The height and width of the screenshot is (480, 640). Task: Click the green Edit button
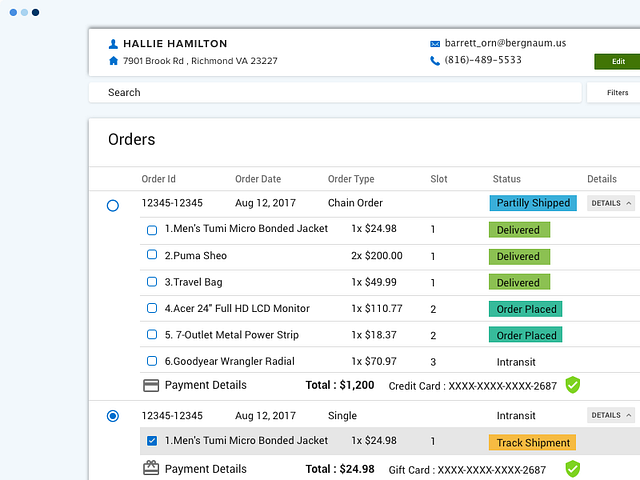click(617, 62)
